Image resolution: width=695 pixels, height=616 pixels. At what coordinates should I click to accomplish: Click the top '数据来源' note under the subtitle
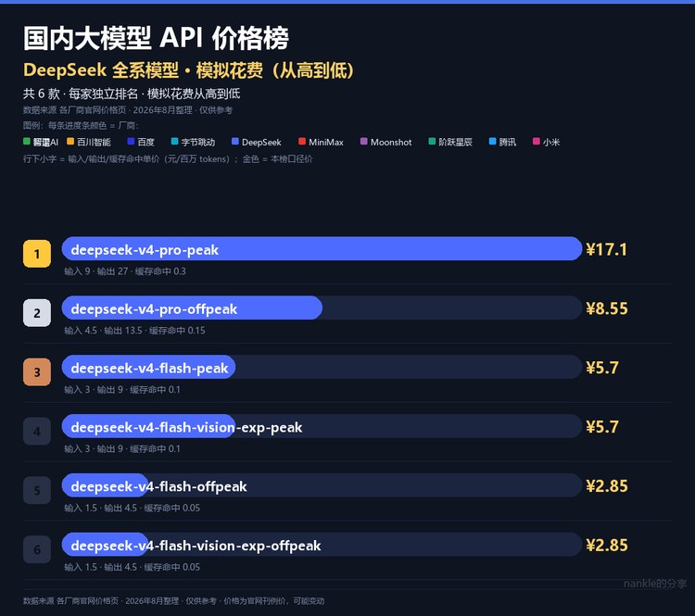128,110
